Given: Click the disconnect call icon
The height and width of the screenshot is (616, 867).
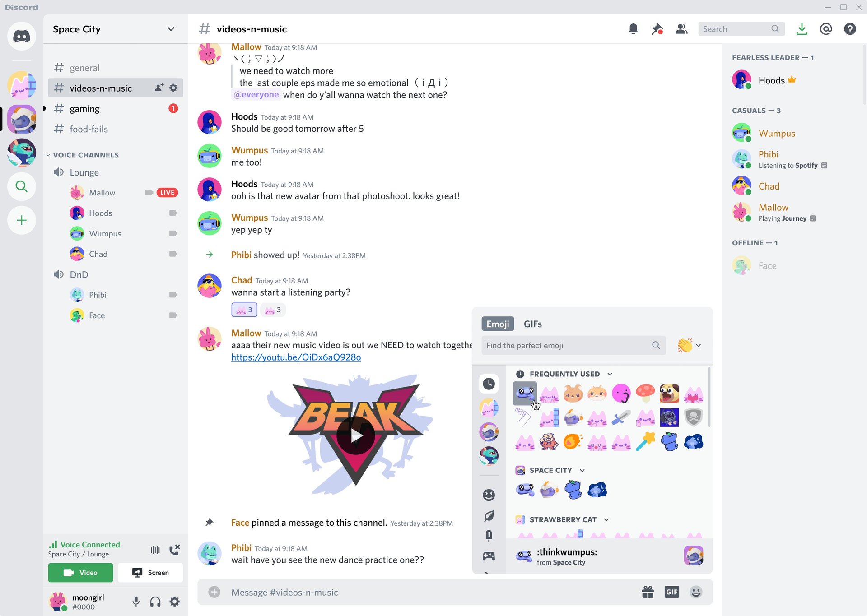Looking at the screenshot, I should tap(174, 549).
